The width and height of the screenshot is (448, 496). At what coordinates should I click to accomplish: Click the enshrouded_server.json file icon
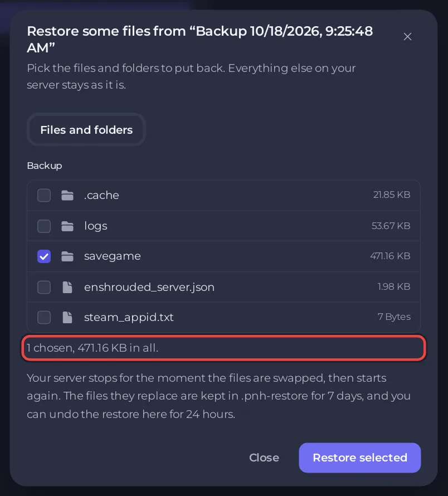click(x=67, y=287)
